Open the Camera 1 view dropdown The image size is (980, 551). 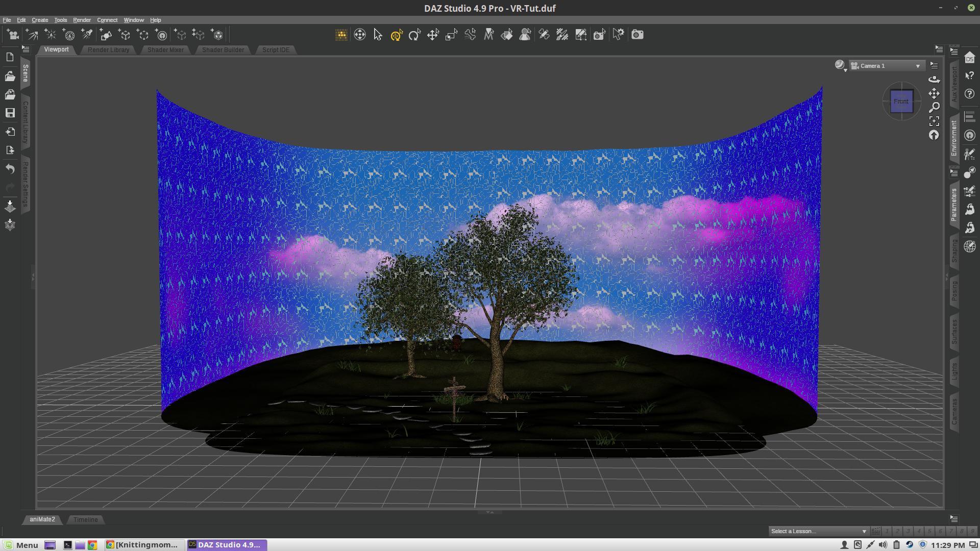point(887,66)
